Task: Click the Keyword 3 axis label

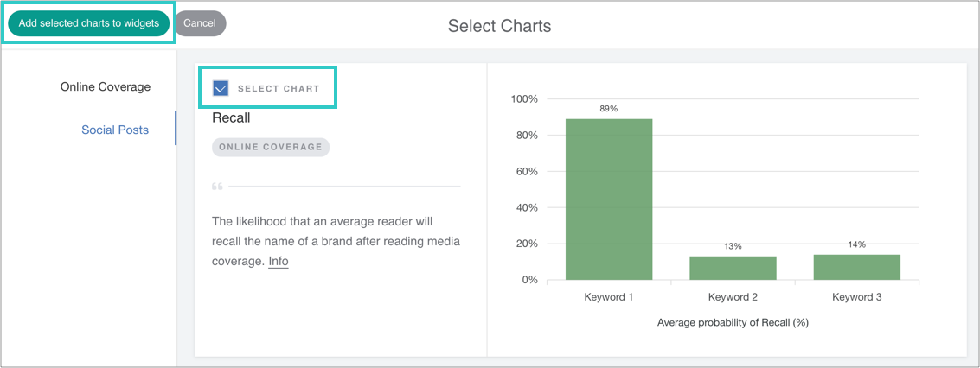Action: click(x=856, y=297)
